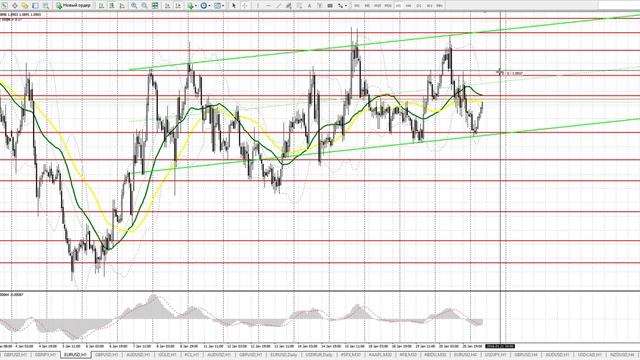The image size is (640, 360).
Task: Expand the Arrows objects dropdown
Action: (346, 6)
